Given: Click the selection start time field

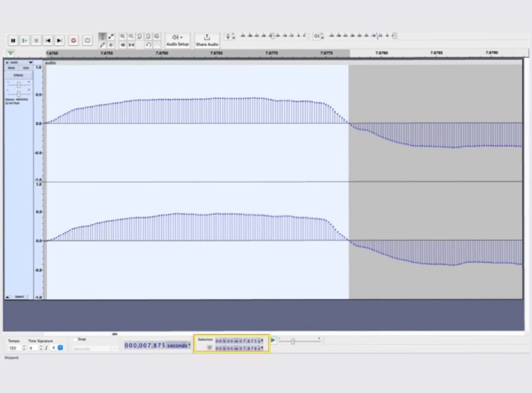Looking at the screenshot, I should click(238, 341).
